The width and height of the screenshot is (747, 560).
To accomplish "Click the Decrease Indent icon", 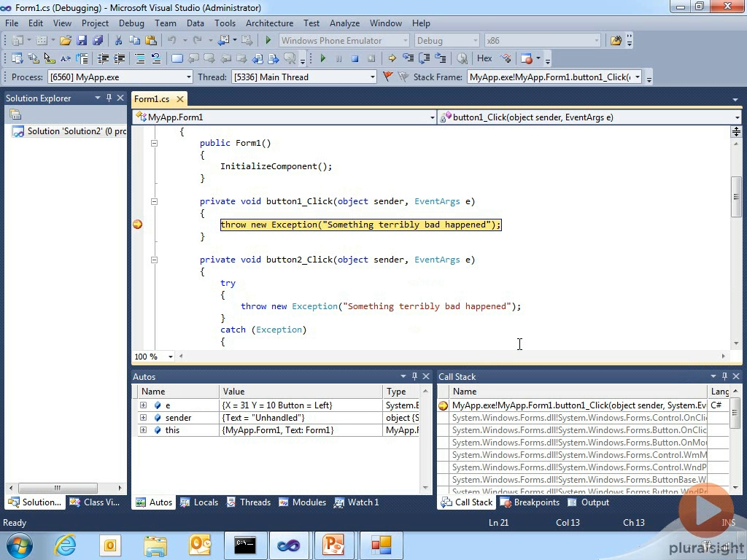I will click(103, 58).
